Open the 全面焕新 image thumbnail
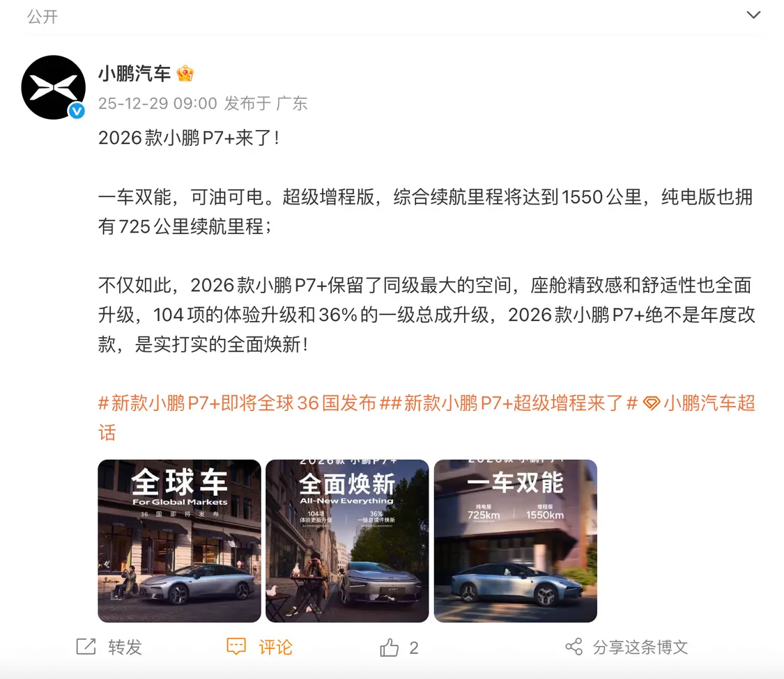 (x=347, y=540)
